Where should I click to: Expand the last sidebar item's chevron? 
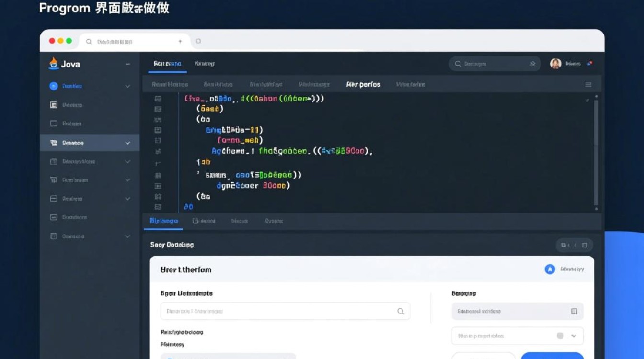tap(127, 236)
